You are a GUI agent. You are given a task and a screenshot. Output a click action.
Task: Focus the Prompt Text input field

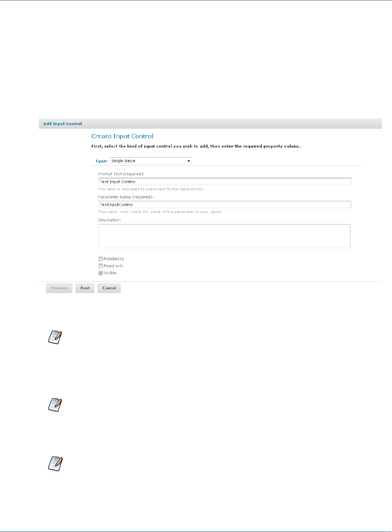pos(225,182)
